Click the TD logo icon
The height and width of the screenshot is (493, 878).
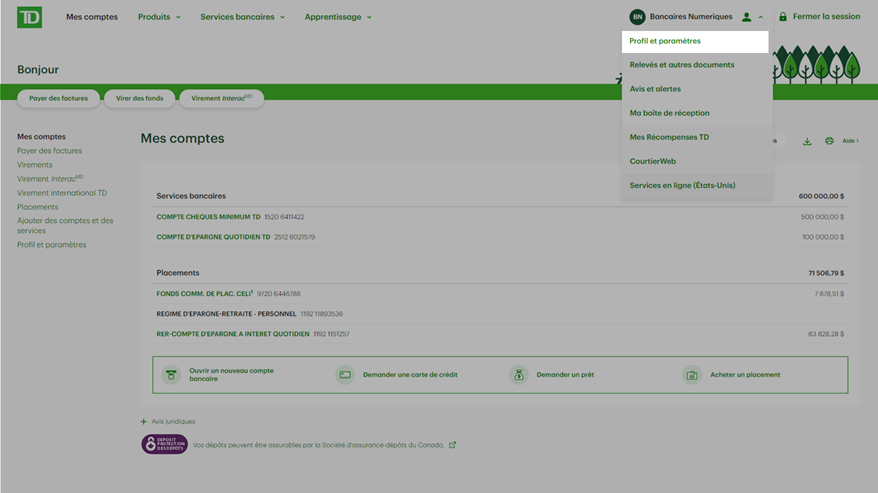(29, 17)
